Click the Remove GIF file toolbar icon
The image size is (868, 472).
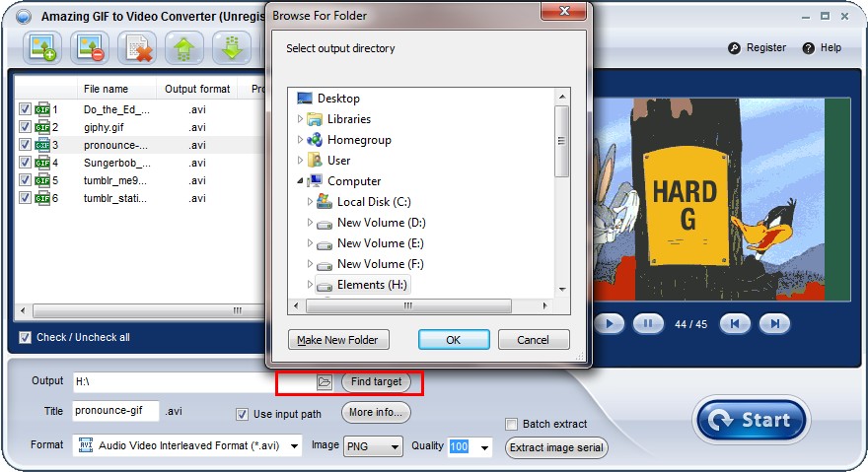(x=90, y=47)
